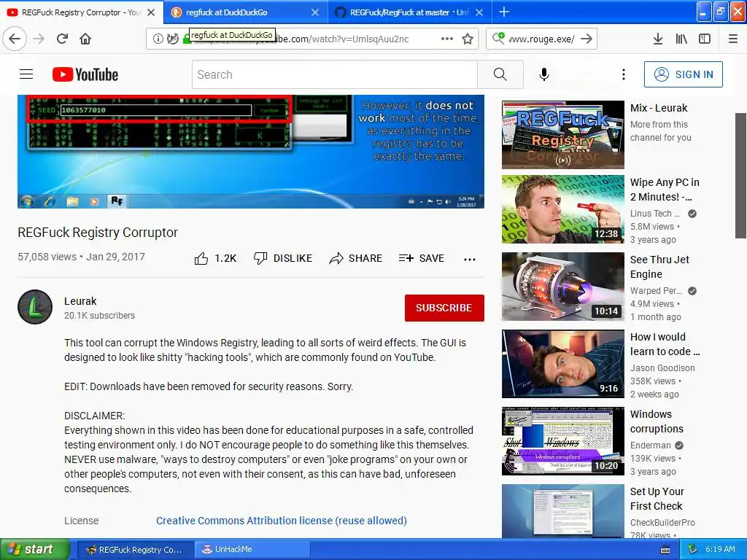Click the video player frame
The image size is (747, 560).
click(x=251, y=152)
